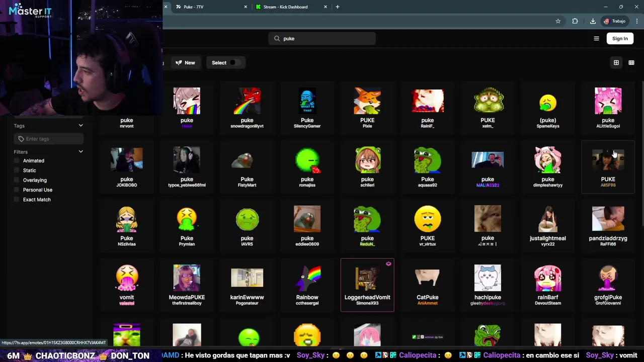The image size is (644, 362).
Task: Open Puke pepe emote by aquaaa92
Action: (x=428, y=167)
